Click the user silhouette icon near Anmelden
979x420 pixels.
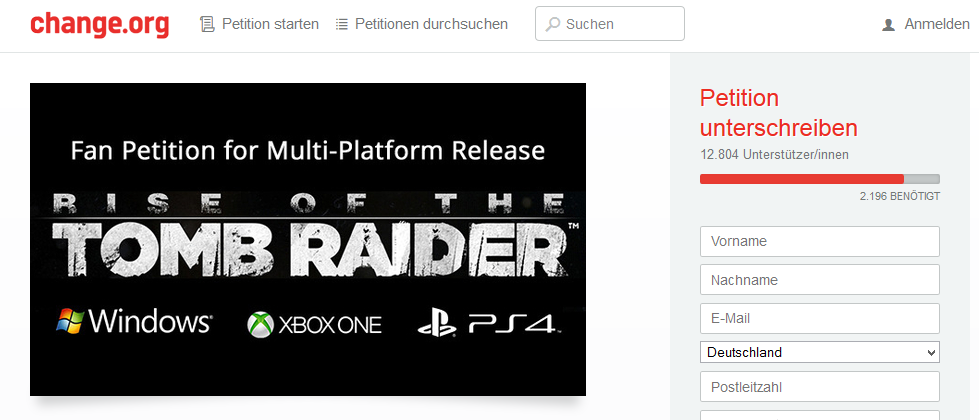[x=888, y=25]
